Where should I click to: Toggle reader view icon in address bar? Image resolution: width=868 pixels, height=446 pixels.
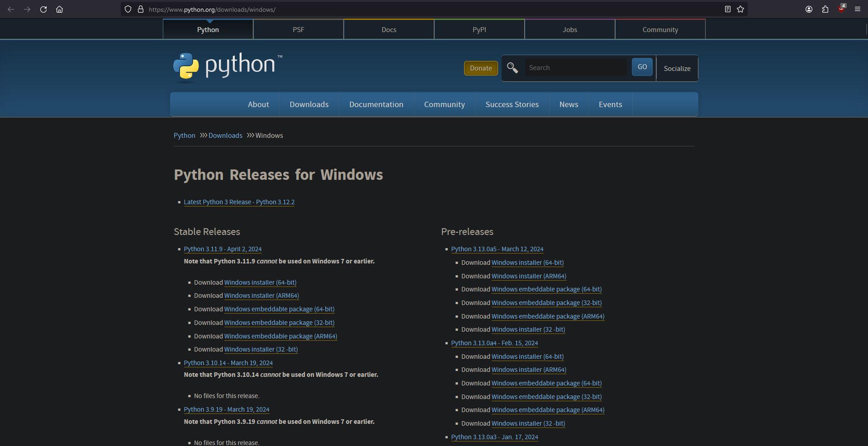[x=727, y=9]
